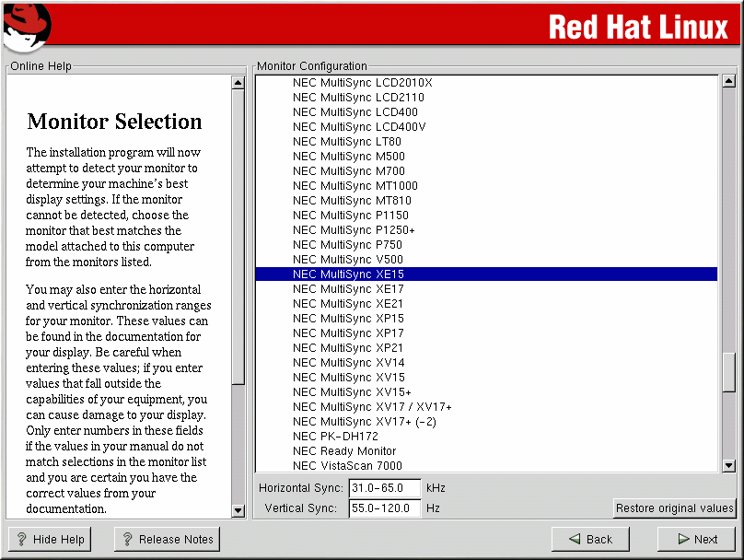Click Restore original values
This screenshot has width=744, height=560.
674,508
